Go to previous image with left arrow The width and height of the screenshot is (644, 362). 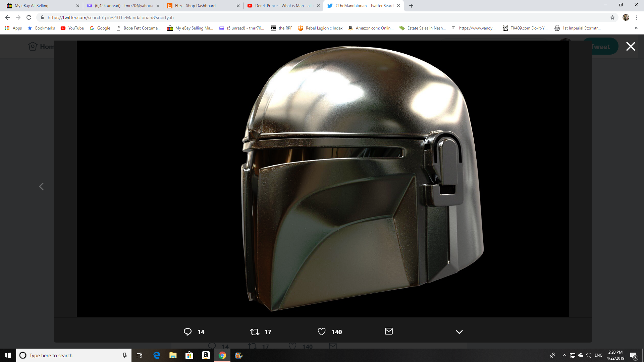[x=41, y=186]
